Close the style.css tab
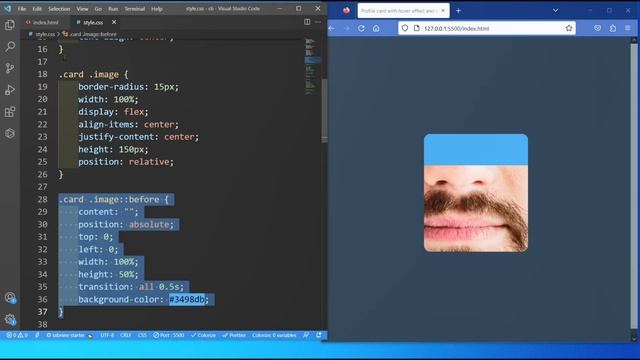Image resolution: width=640 pixels, height=360 pixels. coord(114,22)
